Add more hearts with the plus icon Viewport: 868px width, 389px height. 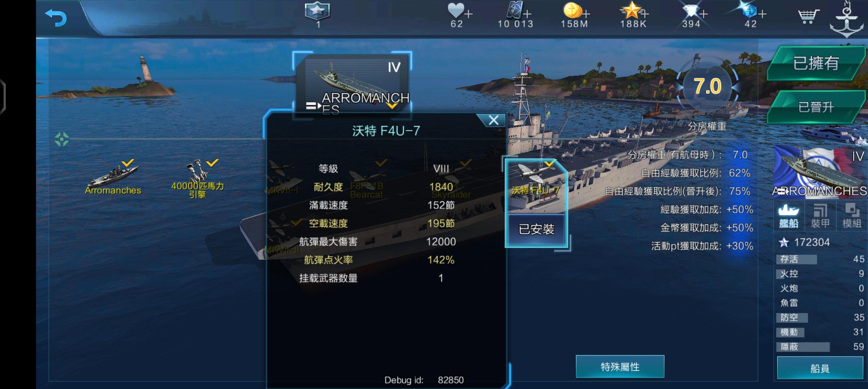click(x=468, y=14)
